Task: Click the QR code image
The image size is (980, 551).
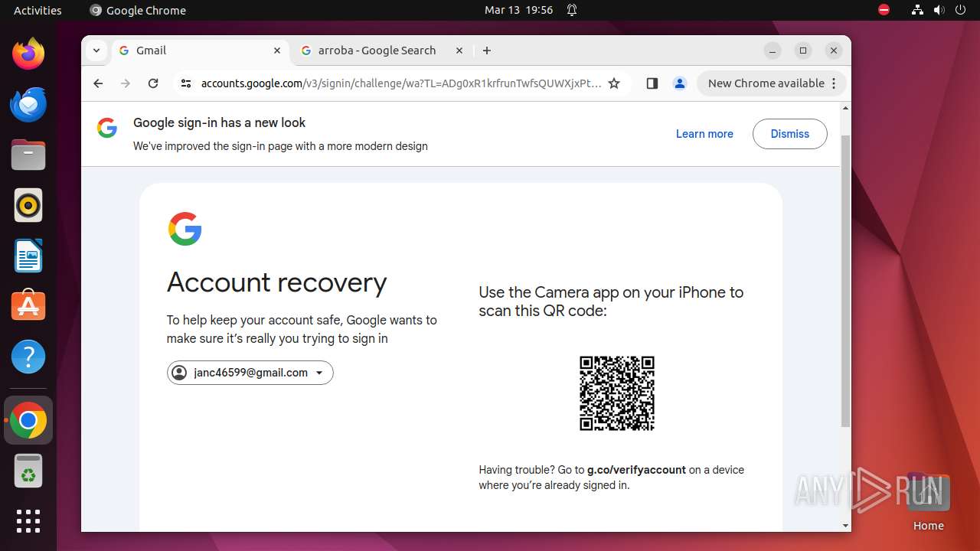Action: [x=617, y=393]
